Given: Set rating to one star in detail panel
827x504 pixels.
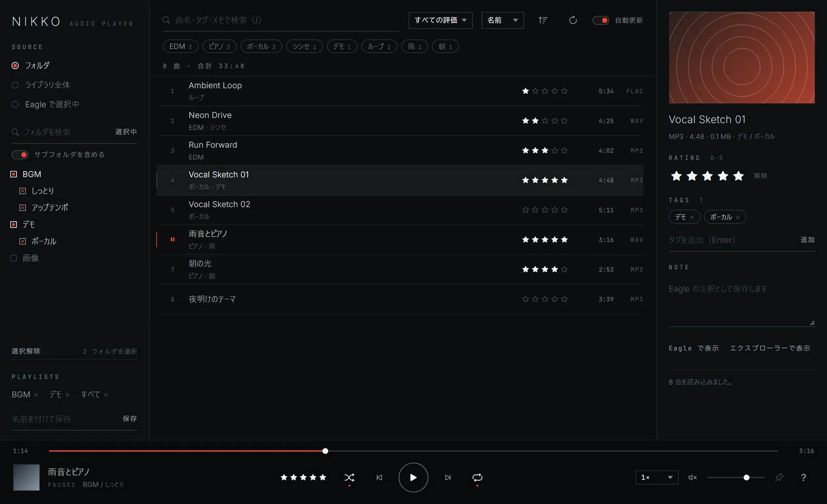Looking at the screenshot, I should coord(677,176).
